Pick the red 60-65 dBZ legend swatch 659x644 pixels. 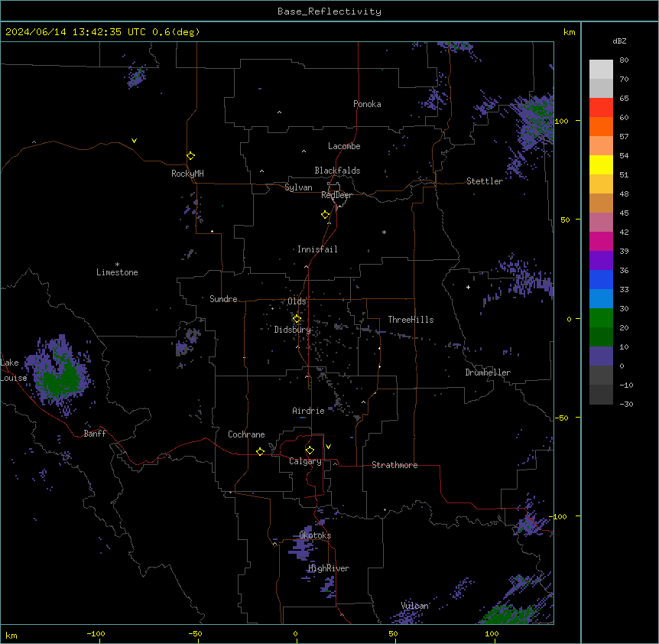[x=601, y=108]
